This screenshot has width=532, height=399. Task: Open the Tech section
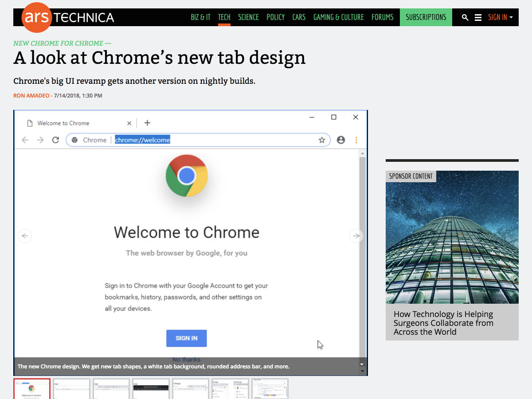(x=224, y=17)
